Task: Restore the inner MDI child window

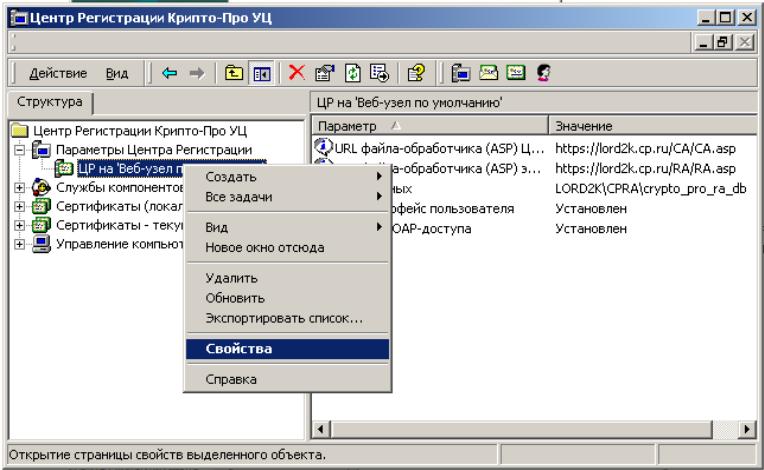Action: pos(723,43)
